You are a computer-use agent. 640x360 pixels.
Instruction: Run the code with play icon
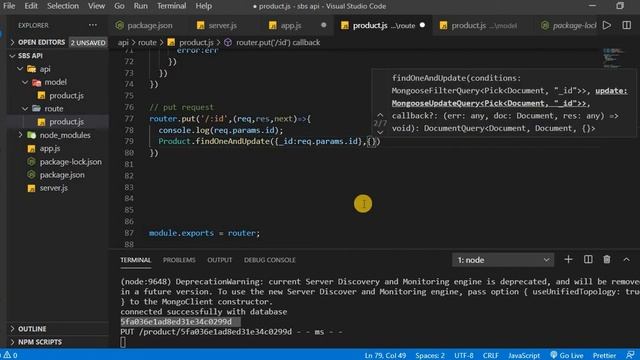tap(607, 25)
